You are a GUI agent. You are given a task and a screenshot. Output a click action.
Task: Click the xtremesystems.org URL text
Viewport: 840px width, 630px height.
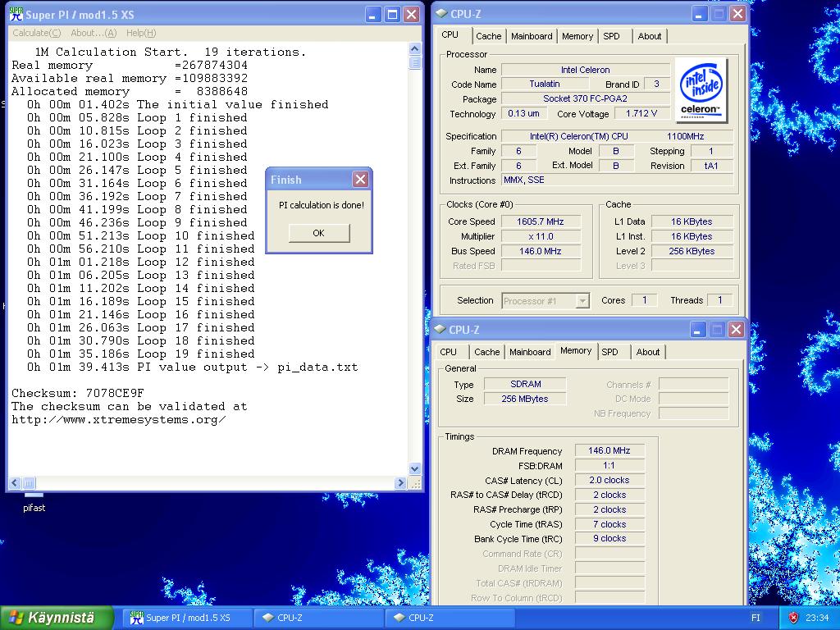(x=118, y=419)
